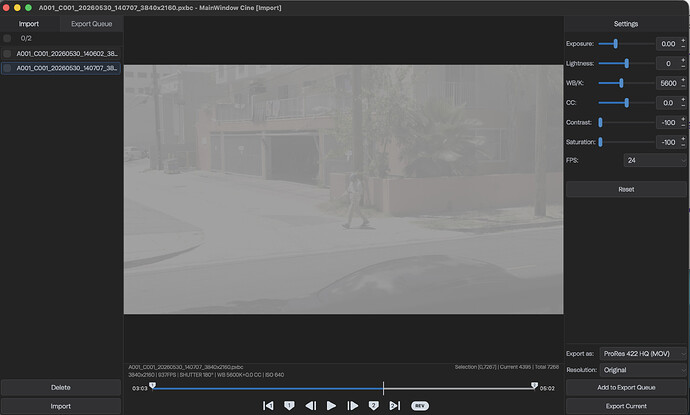Check the select-all box next to 0/2
Image resolution: width=690 pixels, height=415 pixels.
tap(7, 38)
